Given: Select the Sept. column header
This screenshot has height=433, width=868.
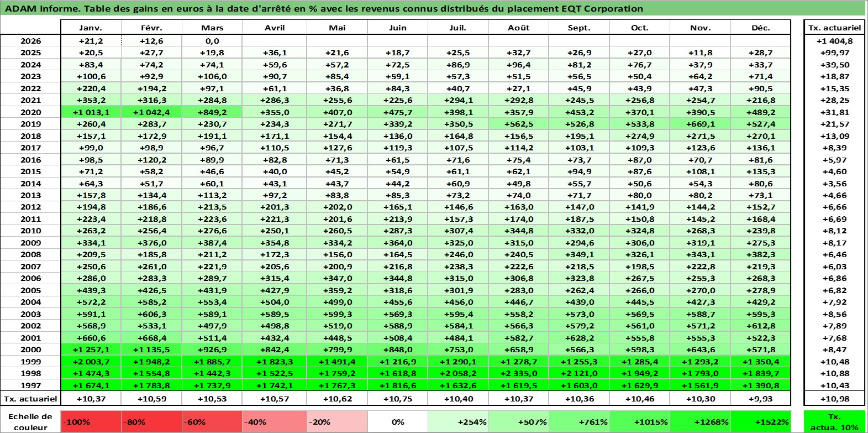Looking at the screenshot, I should (579, 28).
